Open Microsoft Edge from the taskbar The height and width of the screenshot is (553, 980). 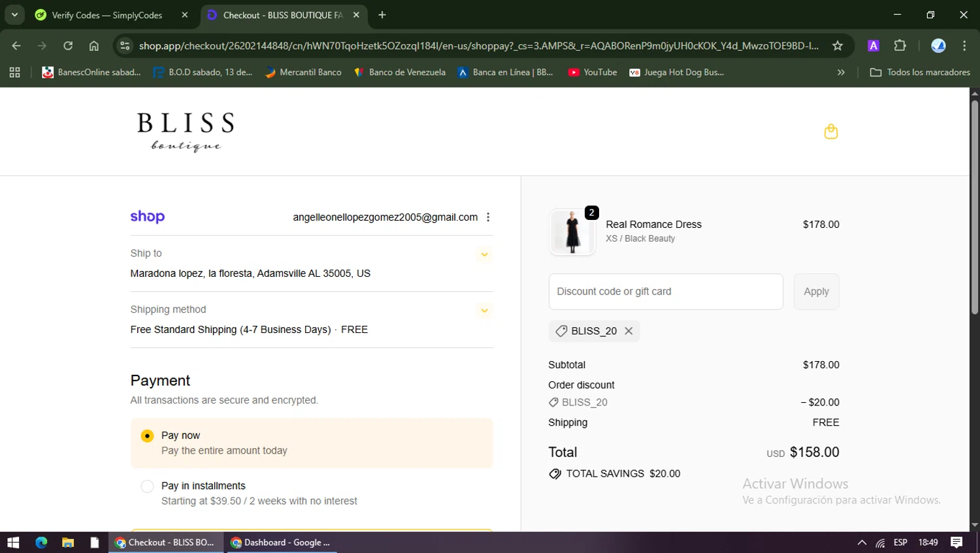(x=41, y=543)
